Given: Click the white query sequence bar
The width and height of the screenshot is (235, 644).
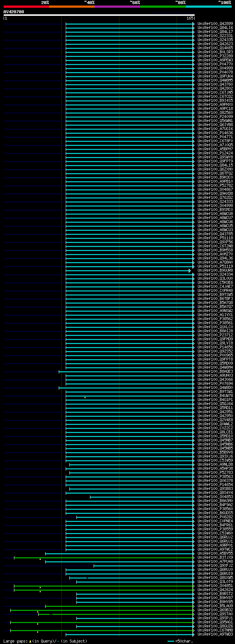Looking at the screenshot, I should [99, 15].
